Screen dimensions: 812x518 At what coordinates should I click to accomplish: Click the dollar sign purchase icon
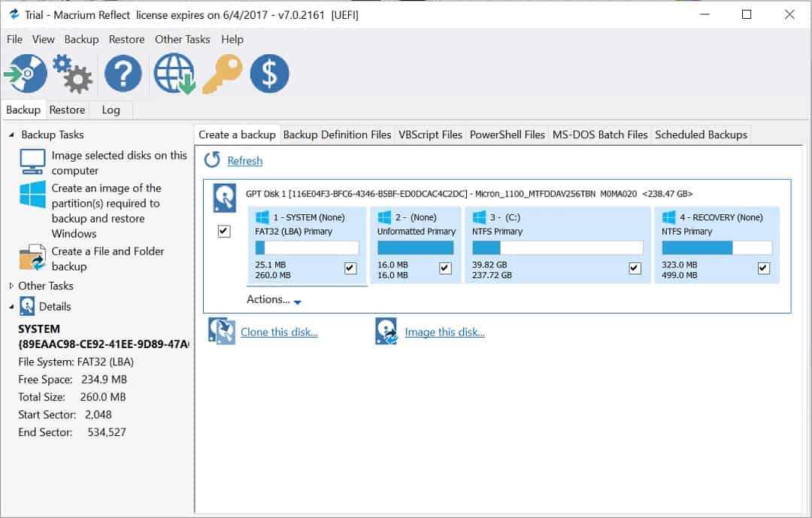[x=269, y=74]
